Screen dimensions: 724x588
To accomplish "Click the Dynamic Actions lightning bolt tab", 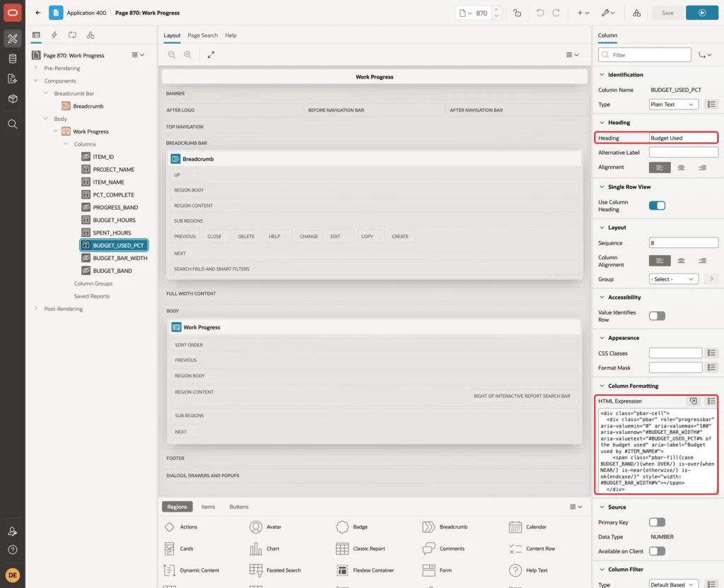I will [54, 35].
